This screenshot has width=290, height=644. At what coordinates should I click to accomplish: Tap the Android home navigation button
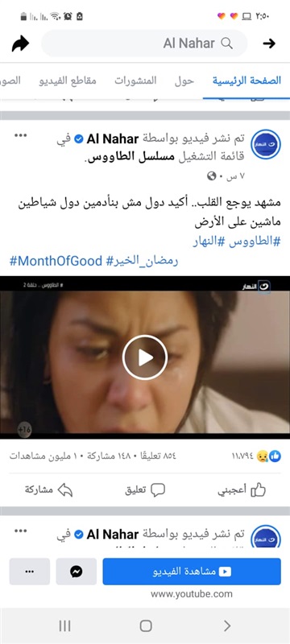[x=146, y=625]
